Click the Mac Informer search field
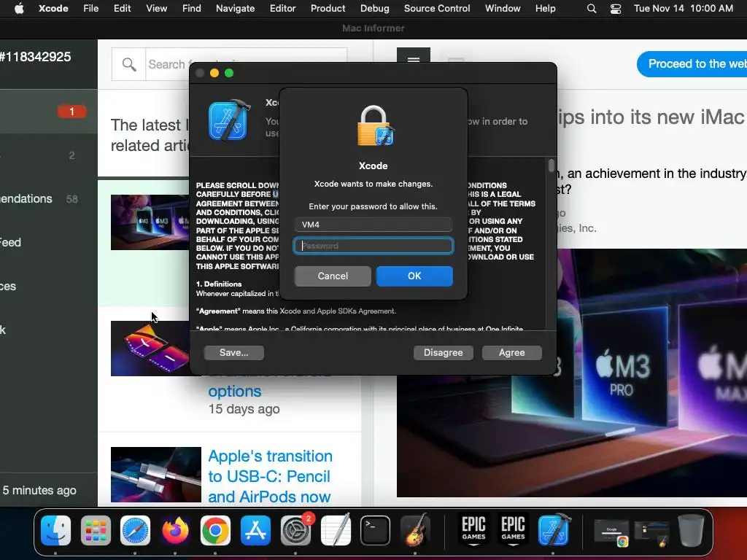Viewport: 747px width, 560px height. [247, 64]
